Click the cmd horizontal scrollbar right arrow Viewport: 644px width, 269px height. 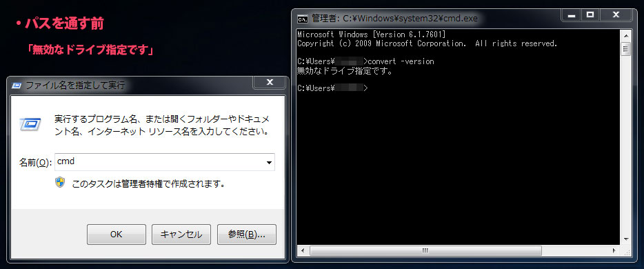click(x=614, y=250)
